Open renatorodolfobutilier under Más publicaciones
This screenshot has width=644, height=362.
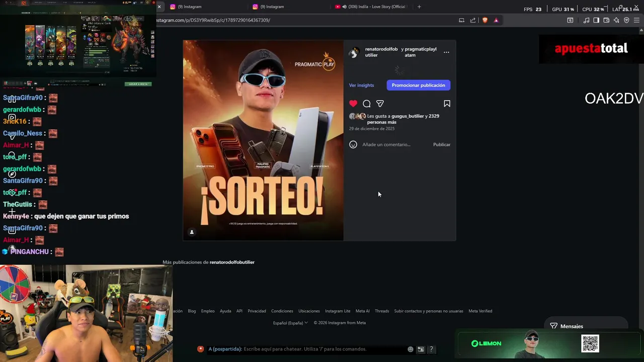[x=232, y=262]
